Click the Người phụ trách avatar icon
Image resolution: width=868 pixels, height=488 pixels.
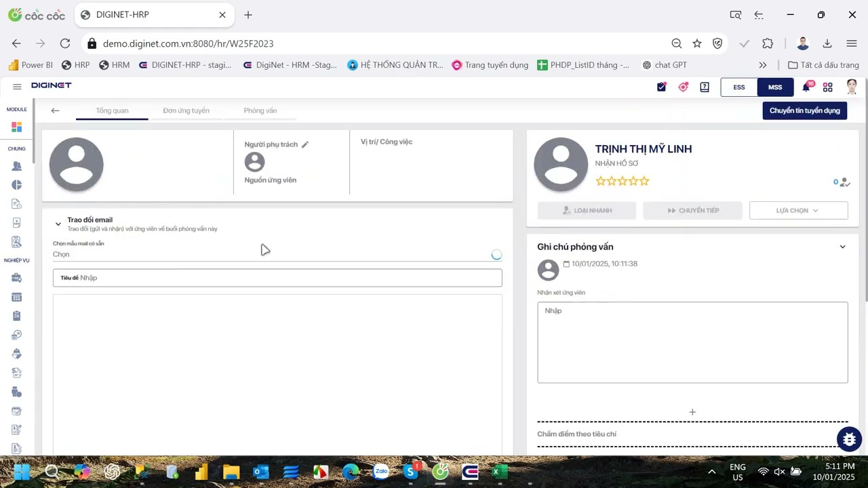pyautogui.click(x=254, y=162)
